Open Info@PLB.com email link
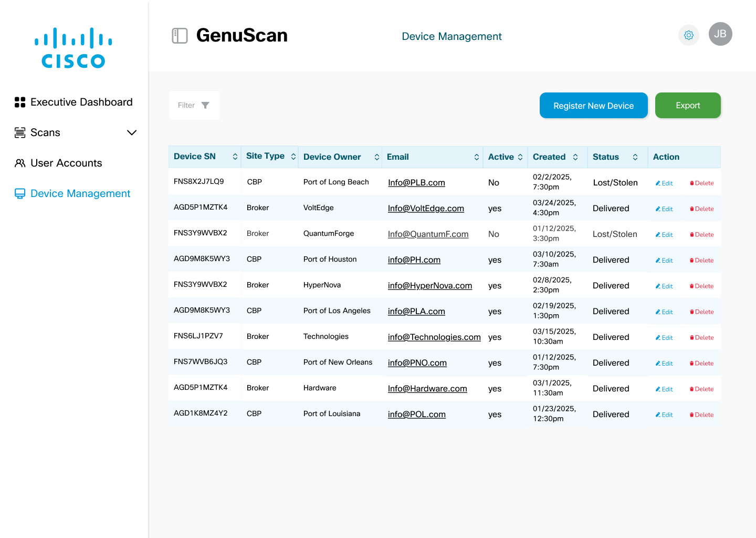The height and width of the screenshot is (538, 756). [416, 183]
